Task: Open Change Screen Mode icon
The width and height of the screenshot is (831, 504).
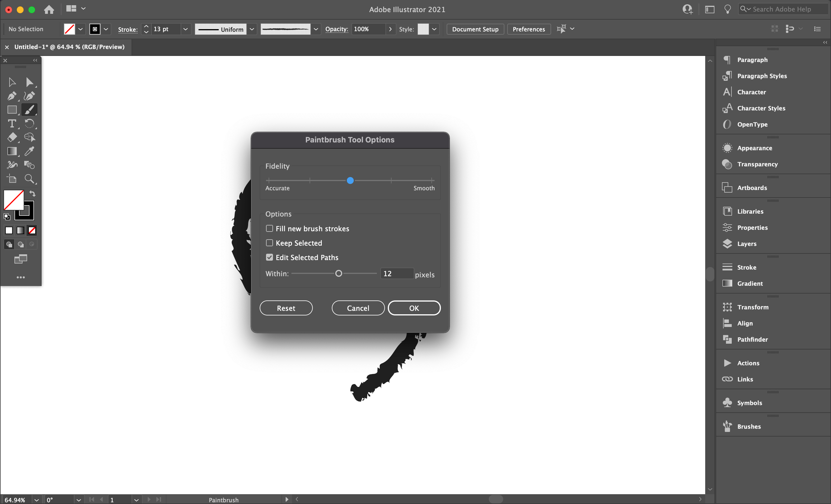Action: 20,259
